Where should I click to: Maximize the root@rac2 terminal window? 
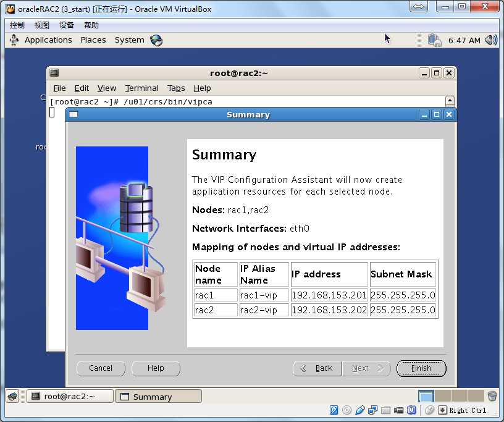click(x=437, y=74)
